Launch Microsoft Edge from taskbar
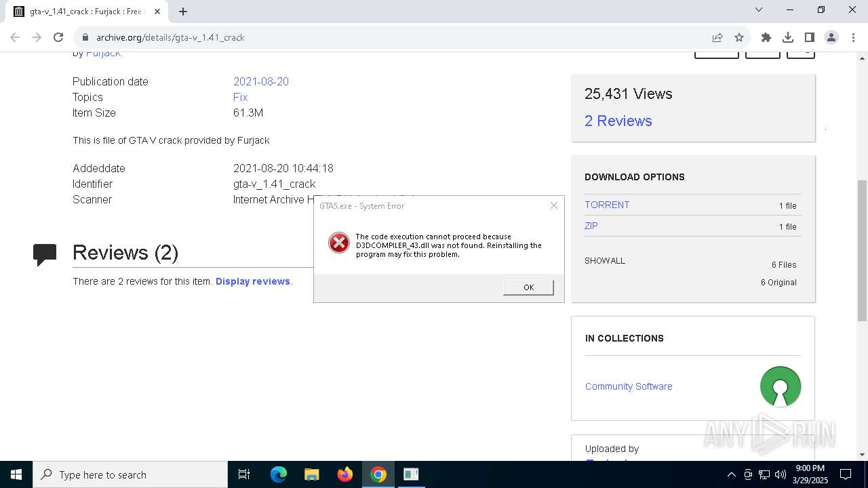Viewport: 868px width, 488px height. click(279, 474)
